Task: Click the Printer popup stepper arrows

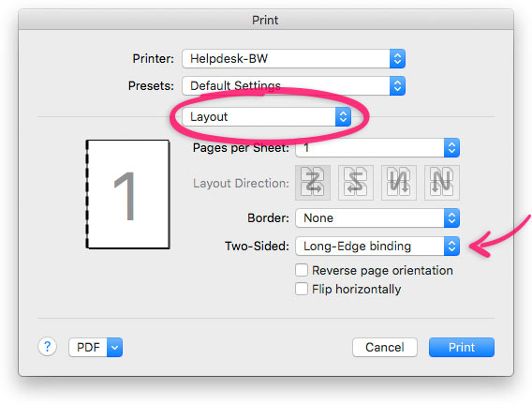Action: [397, 59]
